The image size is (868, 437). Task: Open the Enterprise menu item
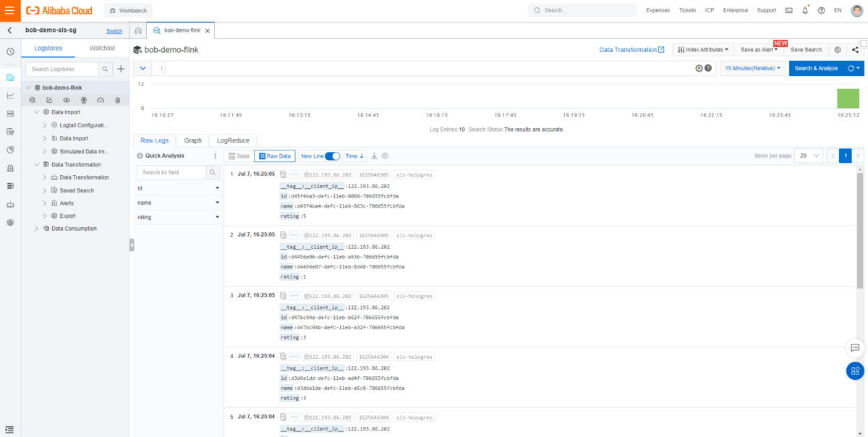pyautogui.click(x=736, y=10)
